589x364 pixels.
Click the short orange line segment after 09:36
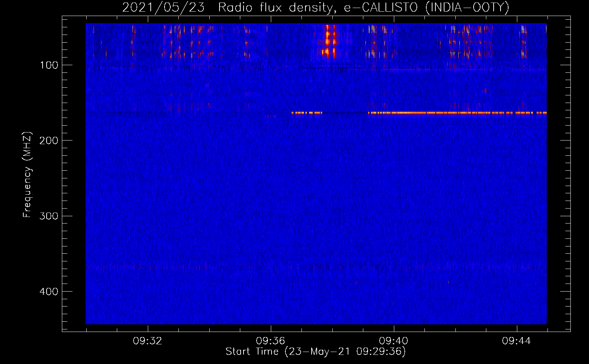coord(307,113)
